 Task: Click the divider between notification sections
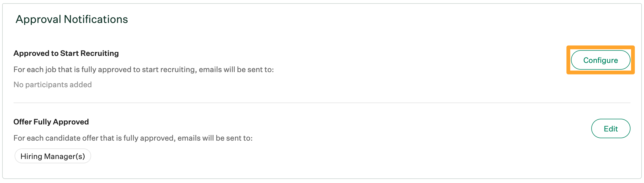pos(322,102)
